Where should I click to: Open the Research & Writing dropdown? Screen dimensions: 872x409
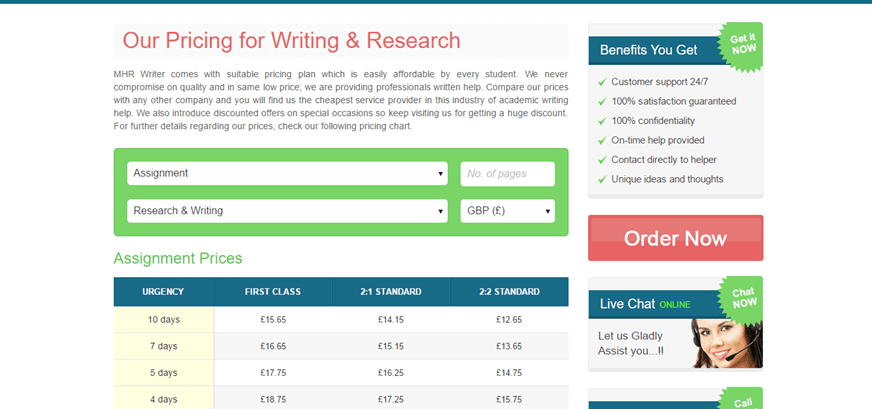point(287,211)
